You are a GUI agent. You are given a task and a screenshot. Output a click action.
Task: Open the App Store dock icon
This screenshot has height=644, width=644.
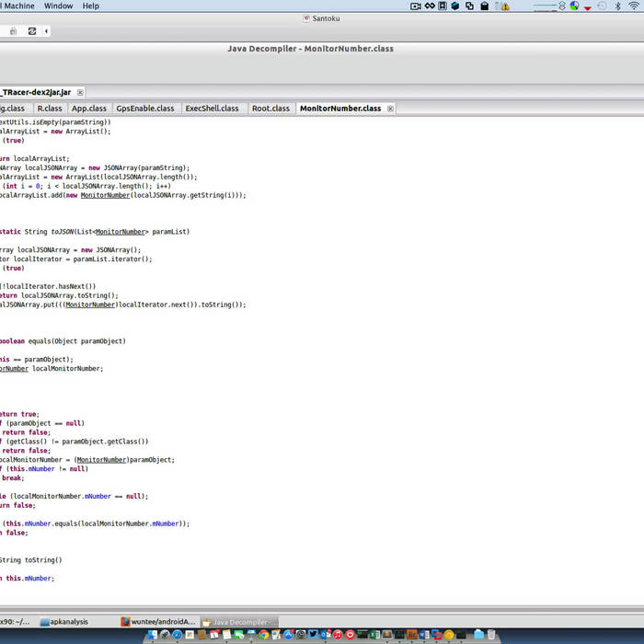click(x=288, y=635)
